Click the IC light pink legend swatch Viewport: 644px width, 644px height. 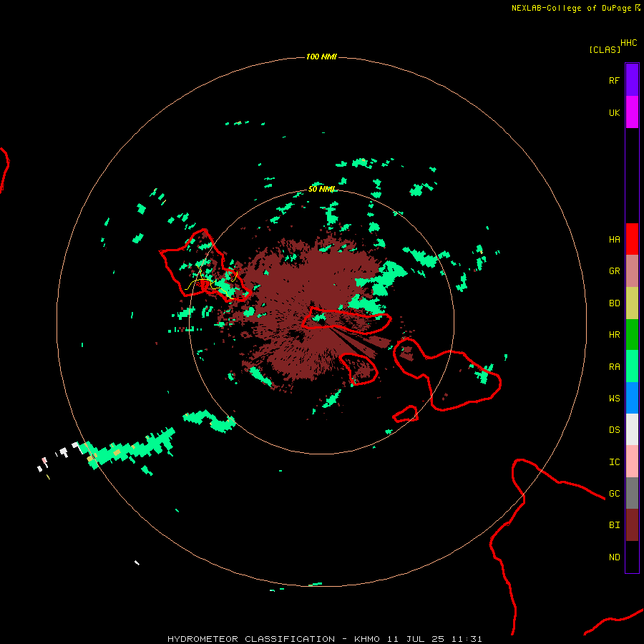(632, 462)
